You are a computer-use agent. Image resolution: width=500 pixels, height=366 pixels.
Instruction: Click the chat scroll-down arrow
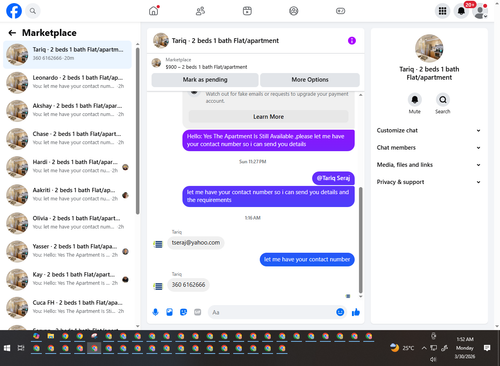point(360,296)
